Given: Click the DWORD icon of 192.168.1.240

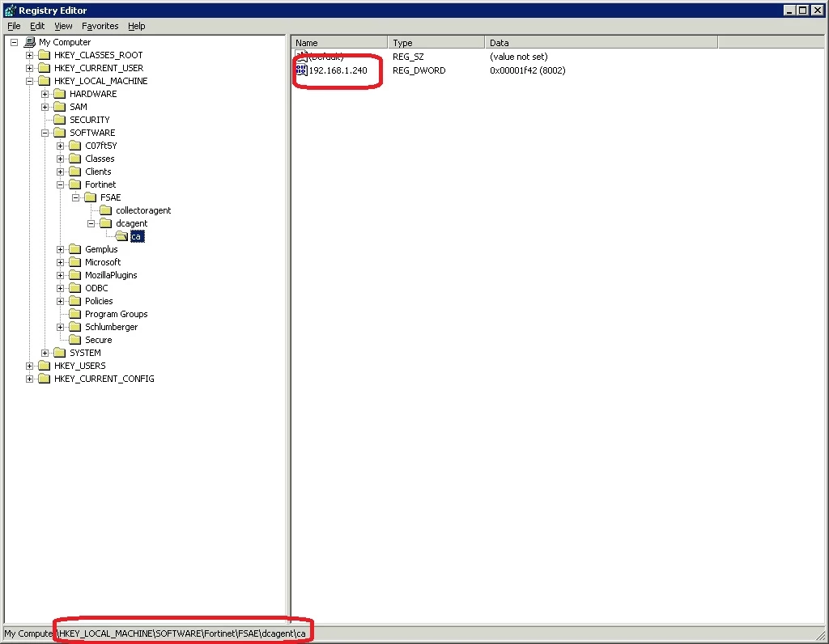Looking at the screenshot, I should 301,70.
